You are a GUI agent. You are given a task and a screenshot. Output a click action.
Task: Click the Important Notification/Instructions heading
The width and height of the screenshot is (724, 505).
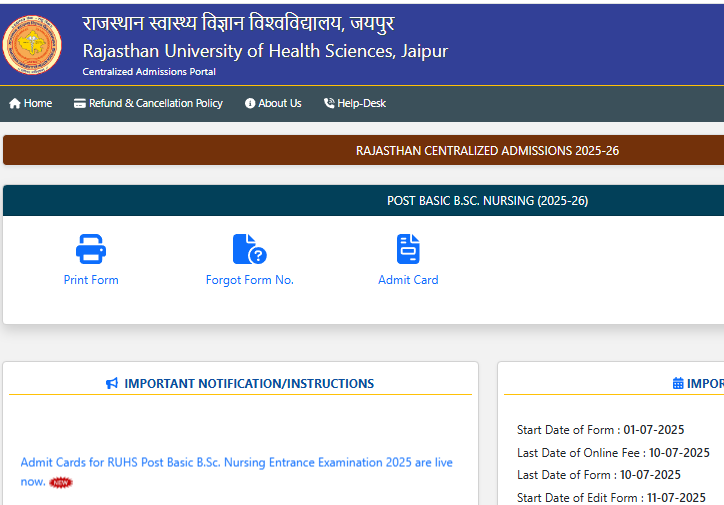point(249,384)
